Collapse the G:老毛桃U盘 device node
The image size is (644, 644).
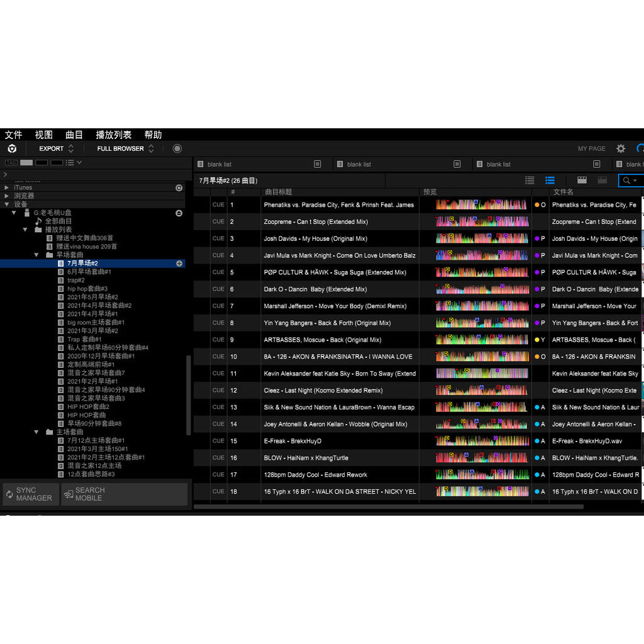14,213
